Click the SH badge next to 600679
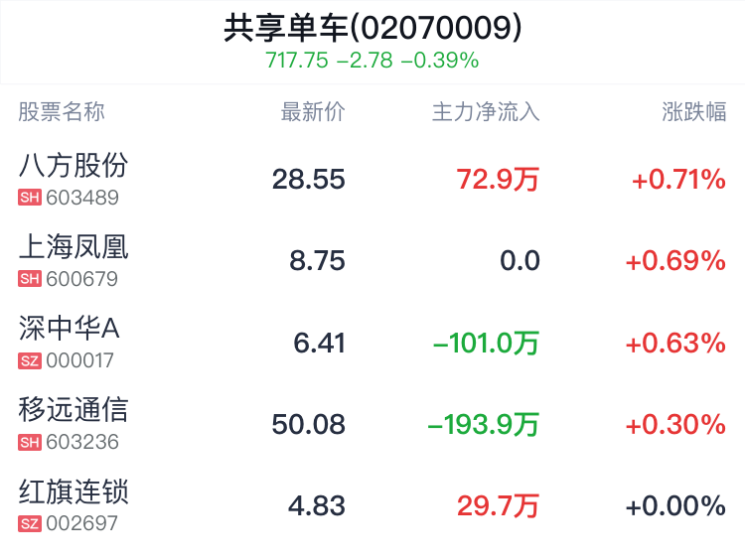Screen dimensions: 745x560 (x=30, y=279)
